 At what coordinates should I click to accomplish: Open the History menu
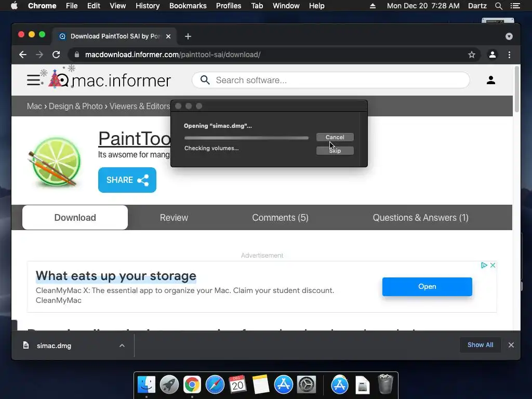(148, 6)
